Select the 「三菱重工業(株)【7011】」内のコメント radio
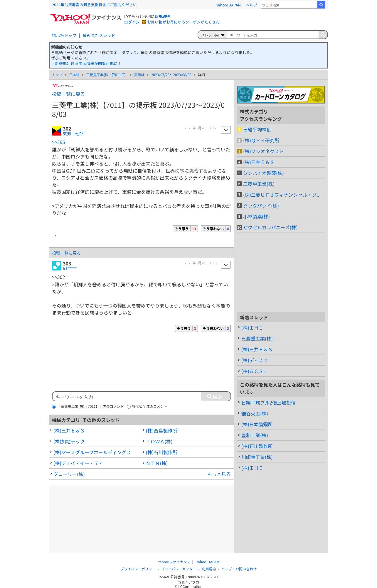This screenshot has width=377, height=588. pos(54,407)
